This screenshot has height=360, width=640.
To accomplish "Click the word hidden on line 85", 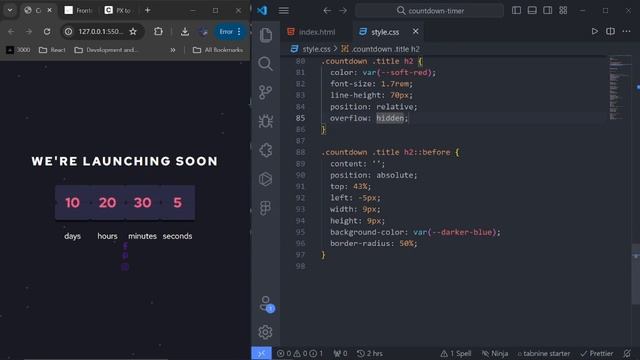I will tap(390, 118).
